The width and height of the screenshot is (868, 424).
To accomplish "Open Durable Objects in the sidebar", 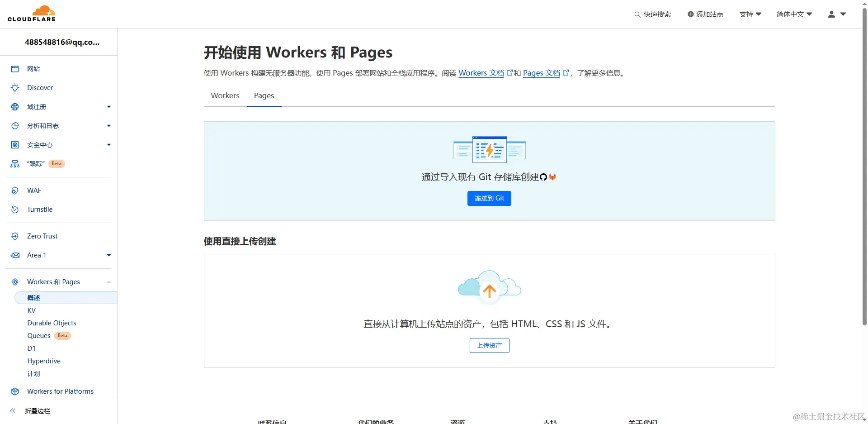I will coord(52,323).
